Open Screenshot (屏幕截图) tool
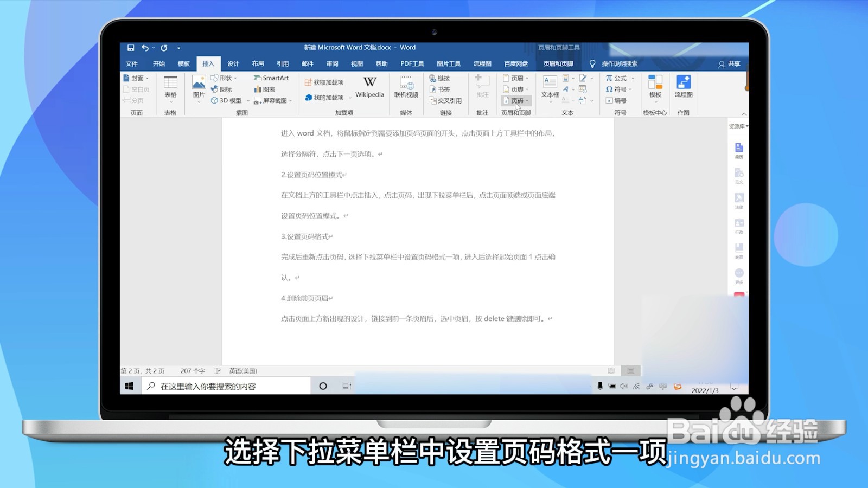Image resolution: width=868 pixels, height=488 pixels. pos(273,100)
